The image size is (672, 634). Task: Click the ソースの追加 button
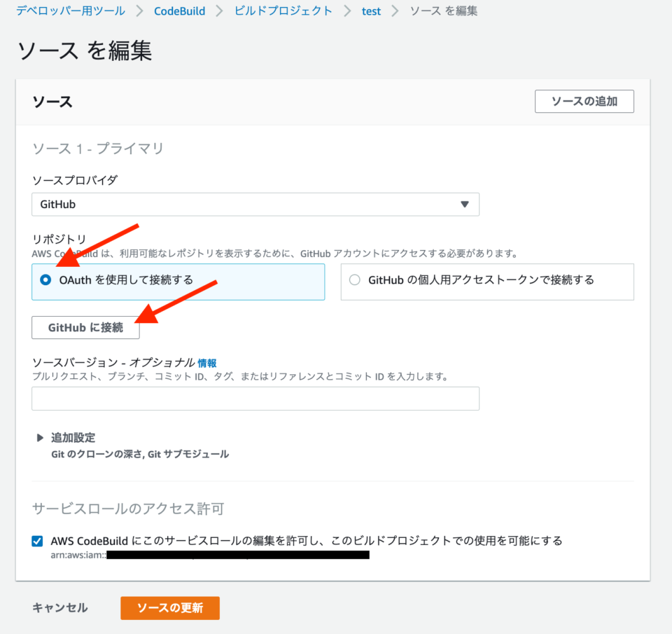click(584, 101)
